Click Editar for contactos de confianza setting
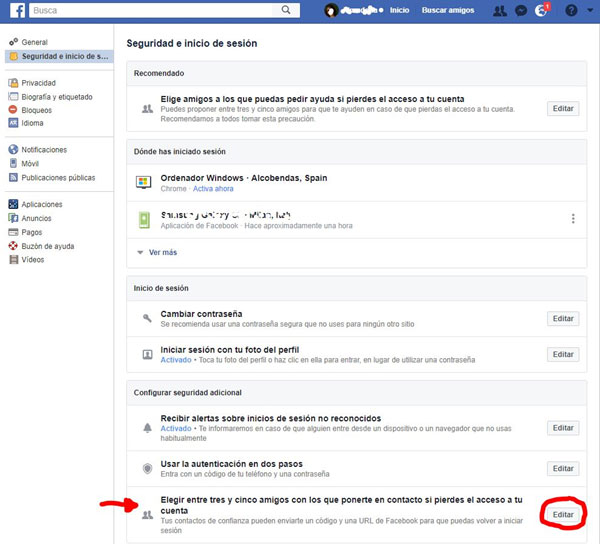 click(563, 515)
